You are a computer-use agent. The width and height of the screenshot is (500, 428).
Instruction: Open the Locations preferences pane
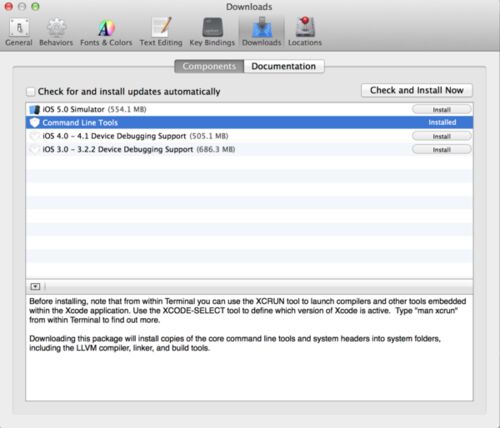[x=305, y=32]
